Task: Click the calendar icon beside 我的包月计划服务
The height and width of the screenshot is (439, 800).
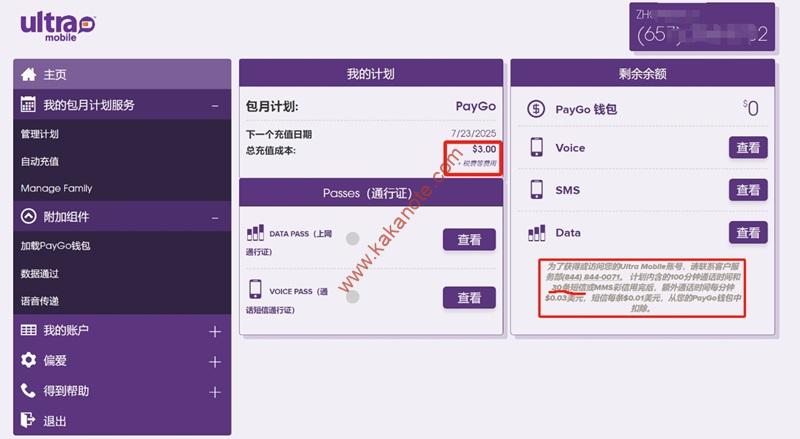Action: click(28, 105)
